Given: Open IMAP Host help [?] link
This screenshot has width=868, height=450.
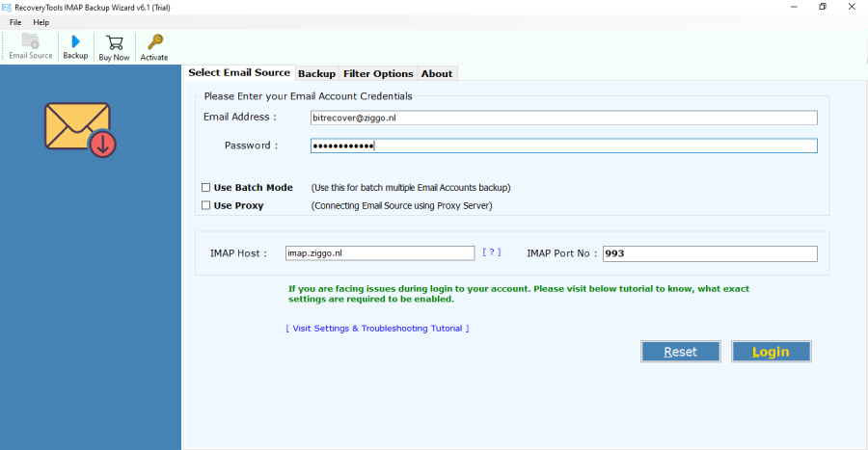Looking at the screenshot, I should click(492, 252).
